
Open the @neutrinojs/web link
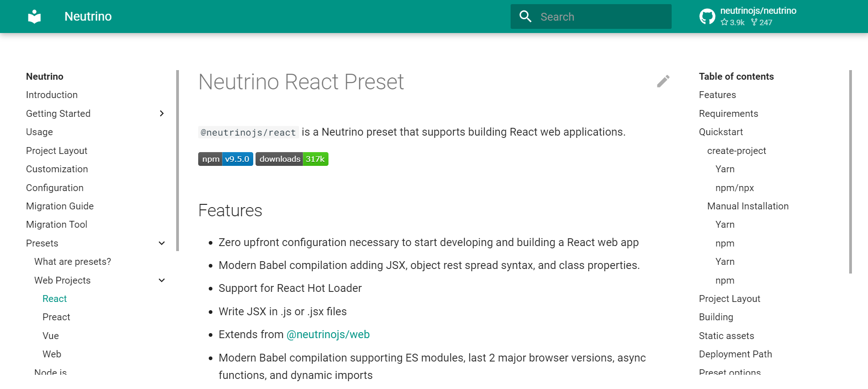tap(328, 334)
